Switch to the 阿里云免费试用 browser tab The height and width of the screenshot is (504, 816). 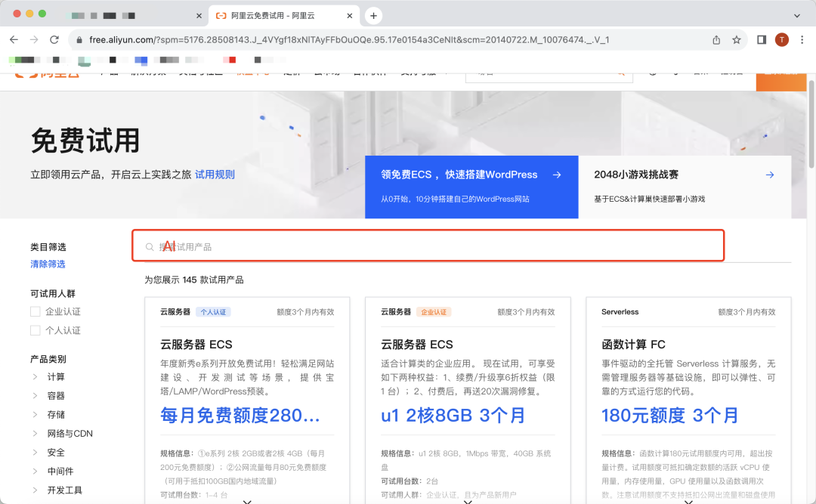(x=272, y=14)
